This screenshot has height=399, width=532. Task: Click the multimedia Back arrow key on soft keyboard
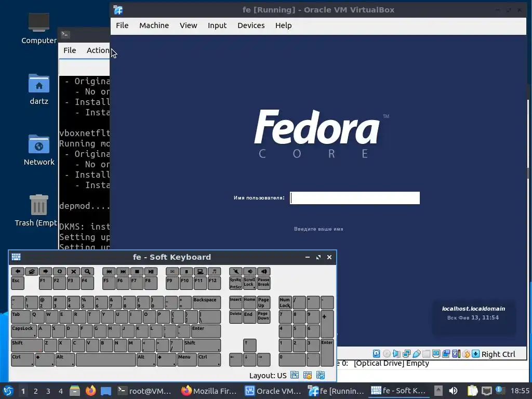pos(18,271)
